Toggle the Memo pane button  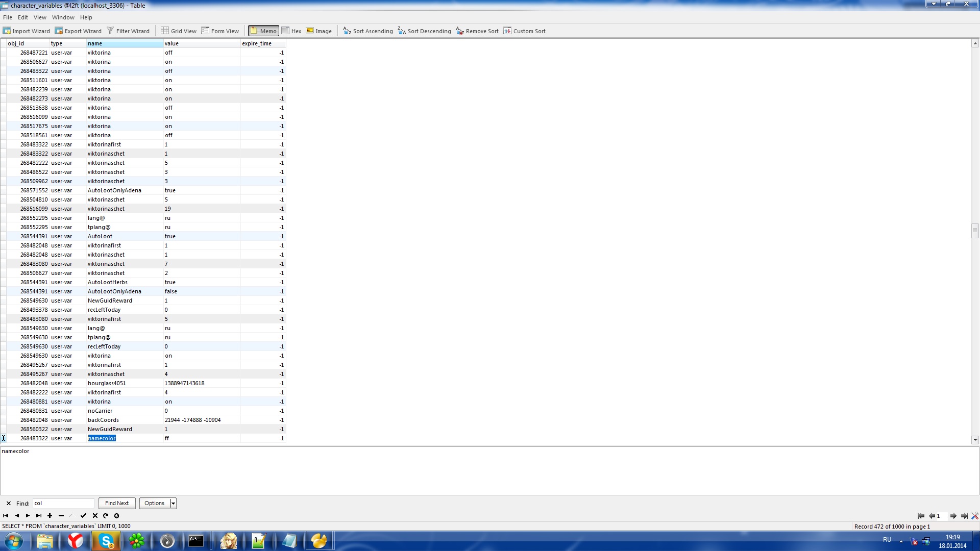point(263,31)
